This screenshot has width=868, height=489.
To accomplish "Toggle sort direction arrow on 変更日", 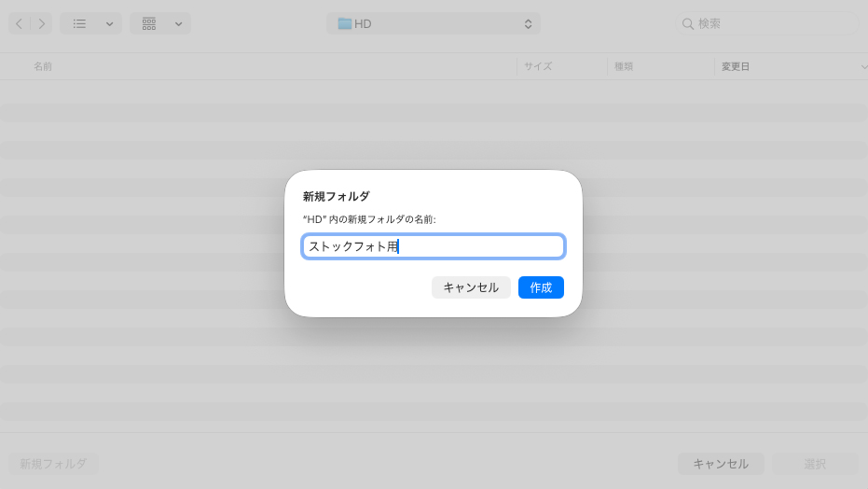I will 863,67.
